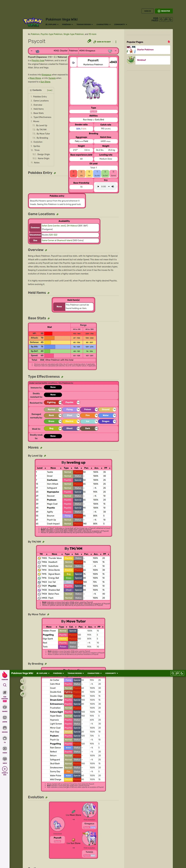Open floating table of contents list icon
Image resolution: width=186 pixels, height=868 pixels.
(23, 687)
